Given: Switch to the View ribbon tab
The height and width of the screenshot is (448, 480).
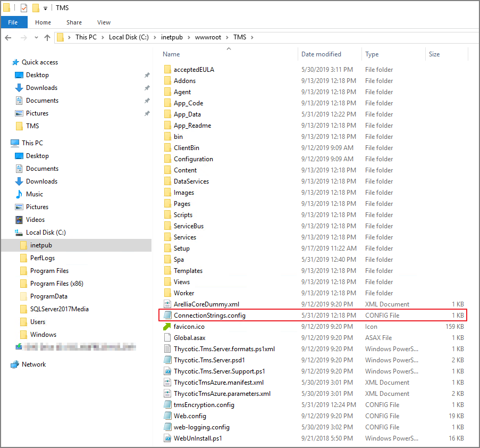Looking at the screenshot, I should [x=104, y=22].
